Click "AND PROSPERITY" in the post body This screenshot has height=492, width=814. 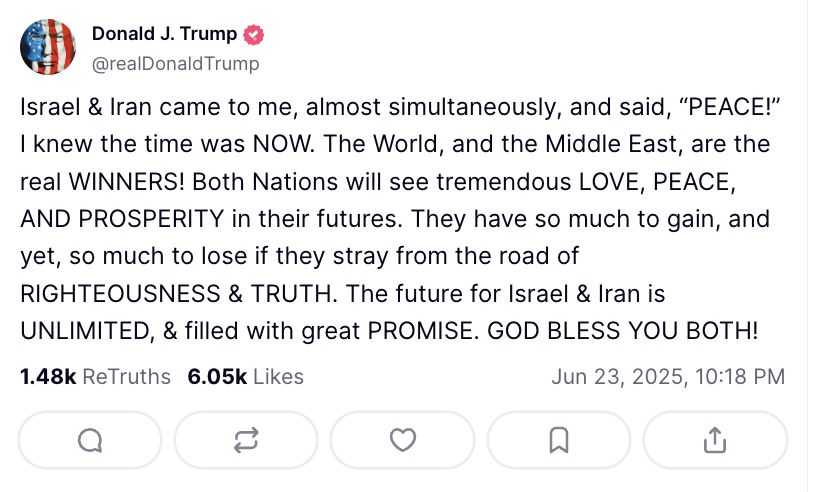(122, 219)
